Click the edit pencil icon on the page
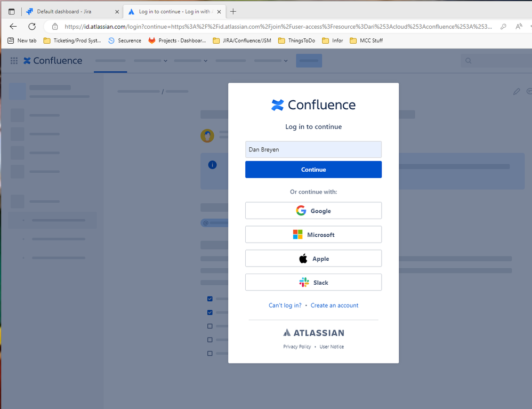 pyautogui.click(x=517, y=92)
